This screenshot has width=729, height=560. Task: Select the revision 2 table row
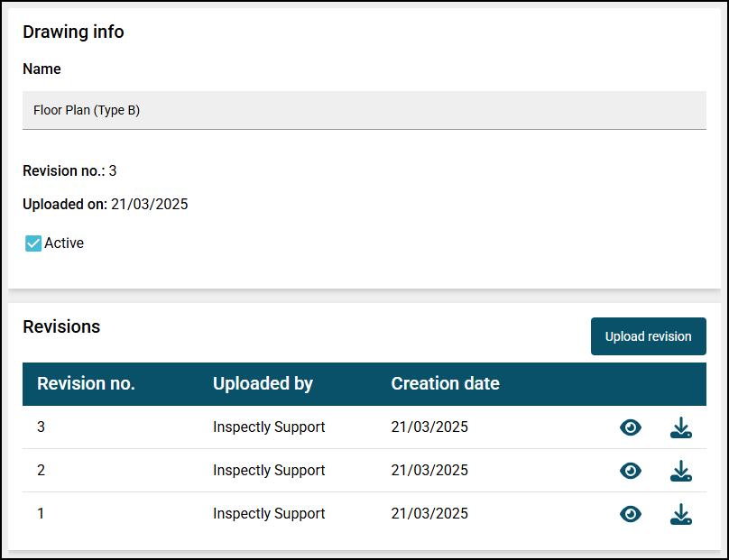364,471
